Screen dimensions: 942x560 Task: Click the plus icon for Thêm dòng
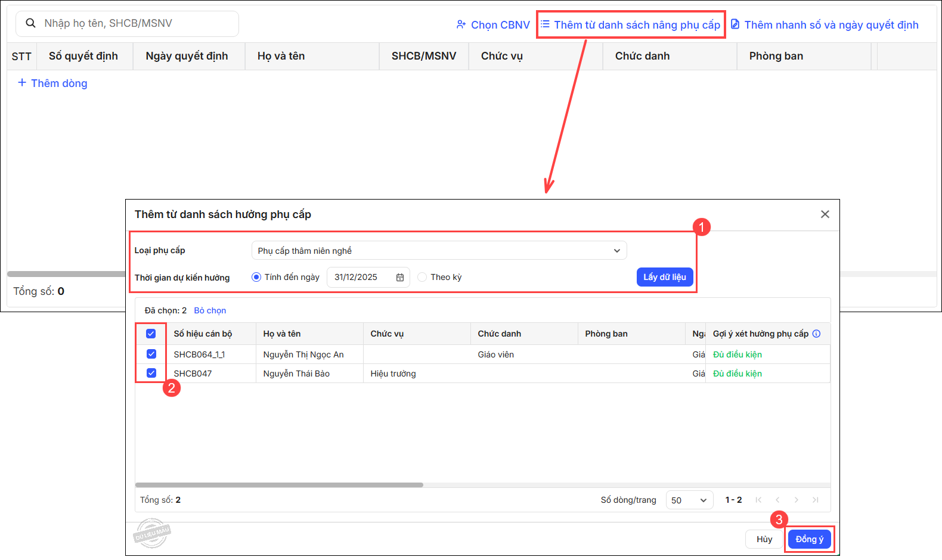pos(22,83)
